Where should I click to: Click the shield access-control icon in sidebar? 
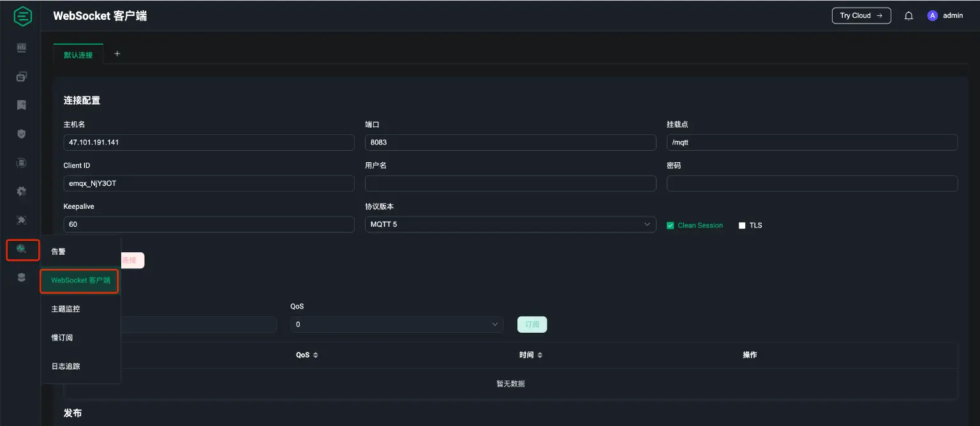click(x=21, y=133)
